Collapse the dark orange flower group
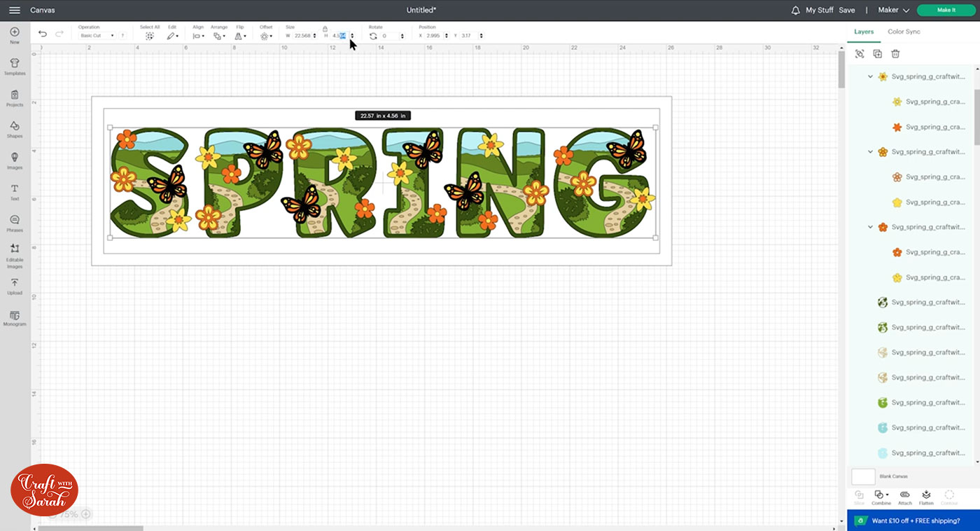The height and width of the screenshot is (531, 980). (870, 227)
